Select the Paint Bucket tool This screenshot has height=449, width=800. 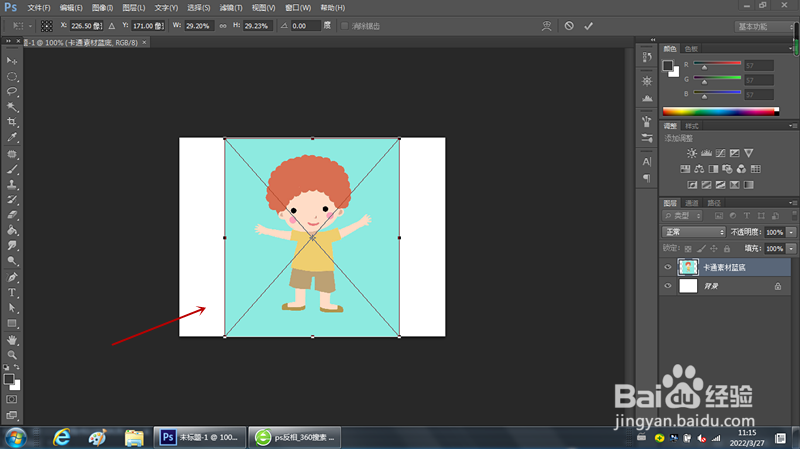pos(12,231)
